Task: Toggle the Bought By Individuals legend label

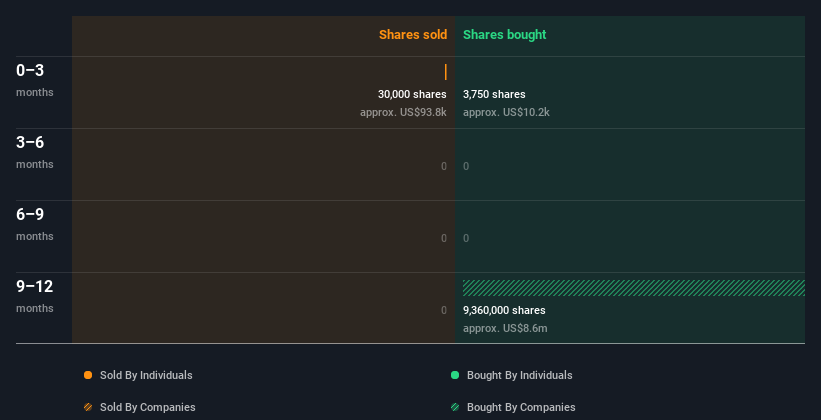Action: [519, 375]
